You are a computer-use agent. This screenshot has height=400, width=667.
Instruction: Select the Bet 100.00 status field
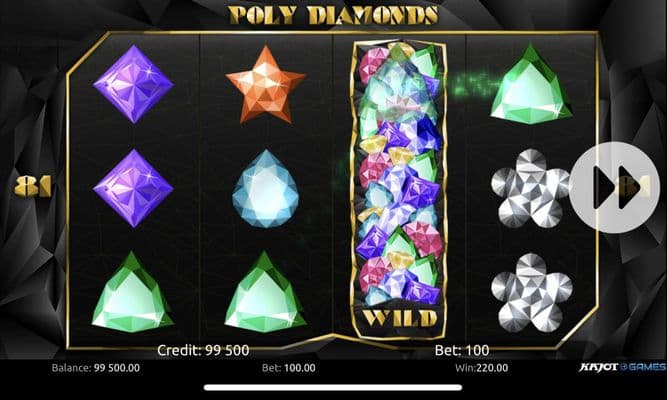(x=289, y=368)
